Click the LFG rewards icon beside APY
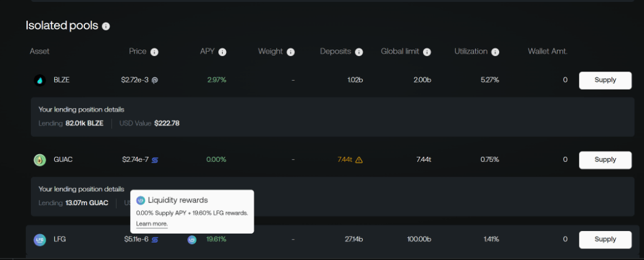644x260 pixels. 192,239
